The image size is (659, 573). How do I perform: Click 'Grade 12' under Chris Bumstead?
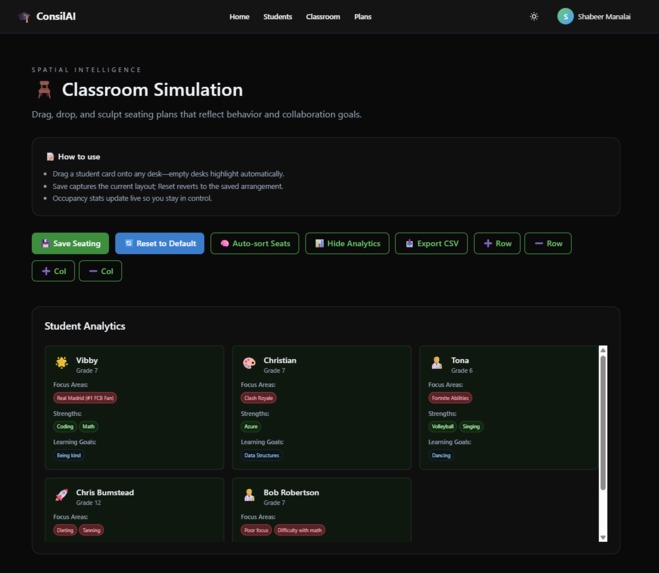pyautogui.click(x=88, y=503)
